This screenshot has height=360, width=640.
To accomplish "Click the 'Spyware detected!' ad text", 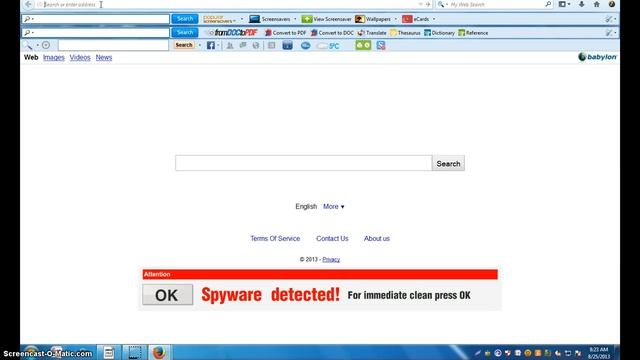I will (x=270, y=295).
